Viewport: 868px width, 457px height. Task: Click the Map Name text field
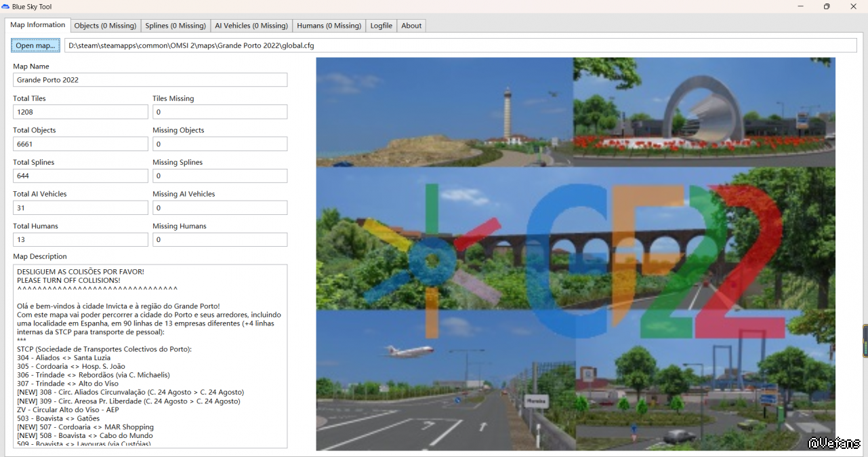(x=150, y=80)
